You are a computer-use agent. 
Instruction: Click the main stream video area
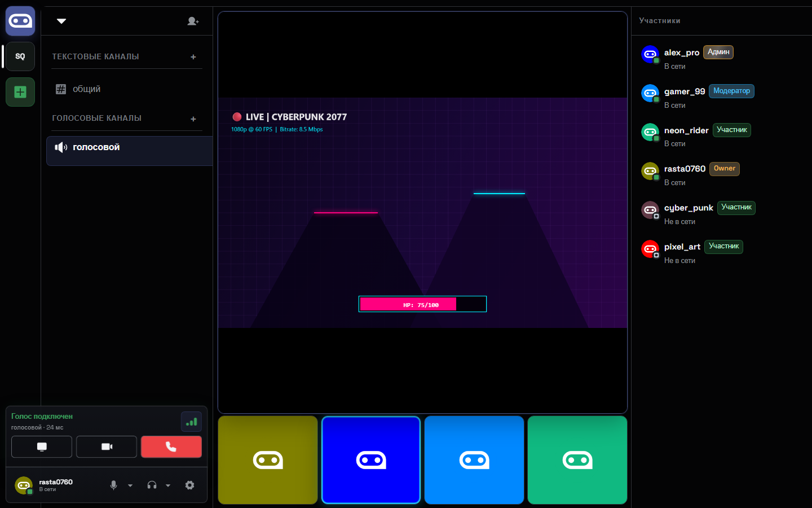coord(422,212)
